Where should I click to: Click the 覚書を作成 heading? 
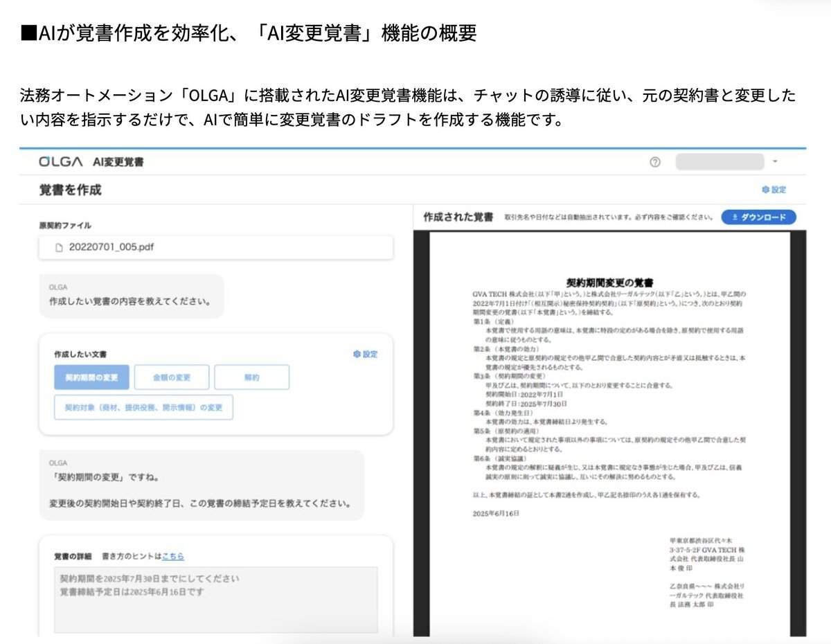point(71,190)
